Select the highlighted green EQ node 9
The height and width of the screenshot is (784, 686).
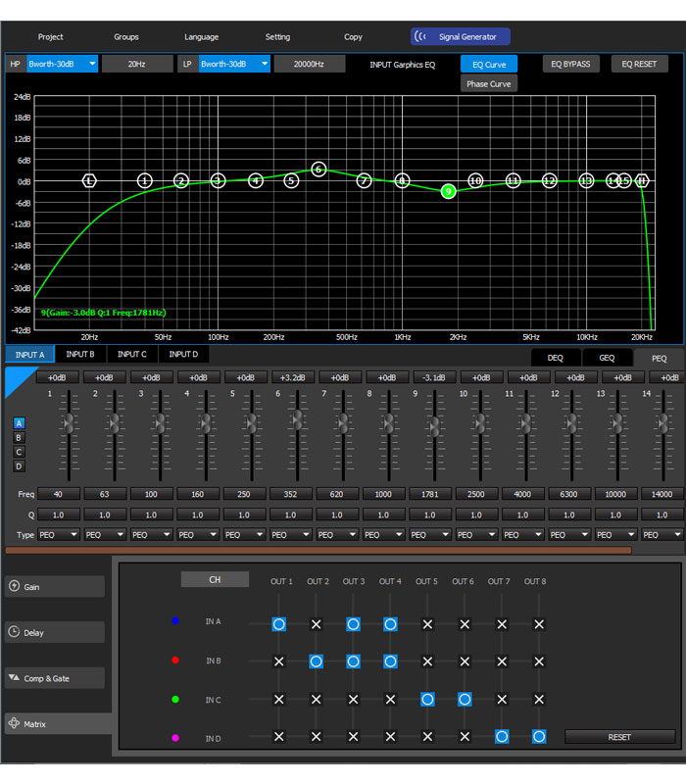coord(448,191)
